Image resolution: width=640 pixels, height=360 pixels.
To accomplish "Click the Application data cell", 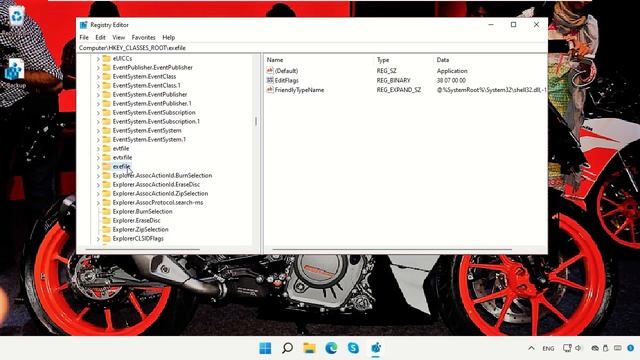I will 452,71.
